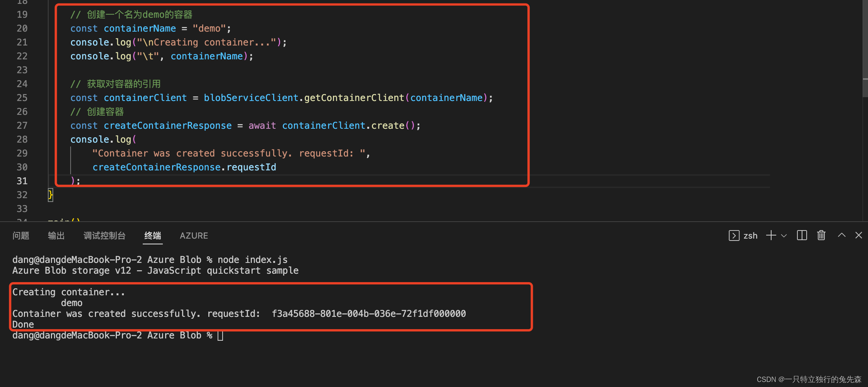The image size is (868, 387).
Task: Split the terminal into two panes
Action: 802,235
